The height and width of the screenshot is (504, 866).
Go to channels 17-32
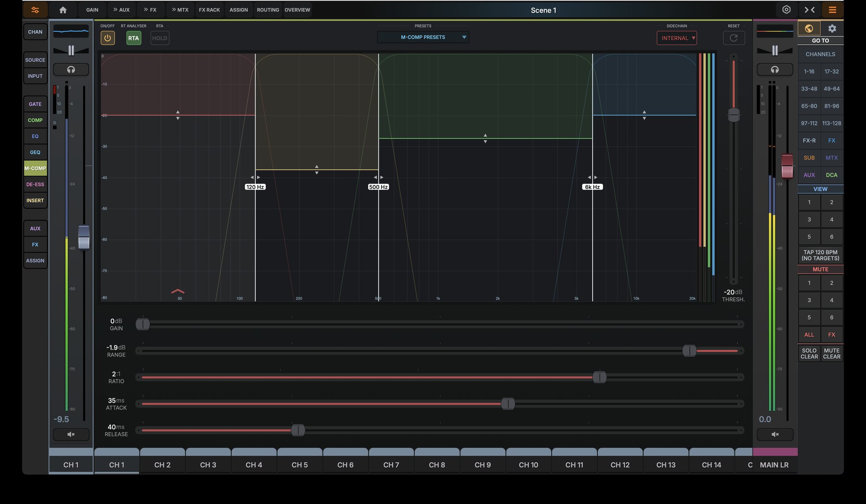831,72
